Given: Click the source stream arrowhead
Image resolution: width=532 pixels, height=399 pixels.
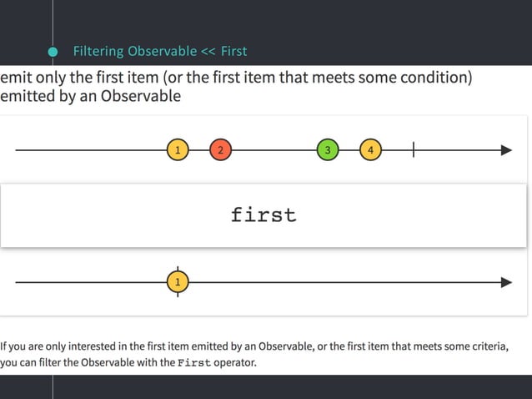Looking at the screenshot, I should (x=506, y=150).
